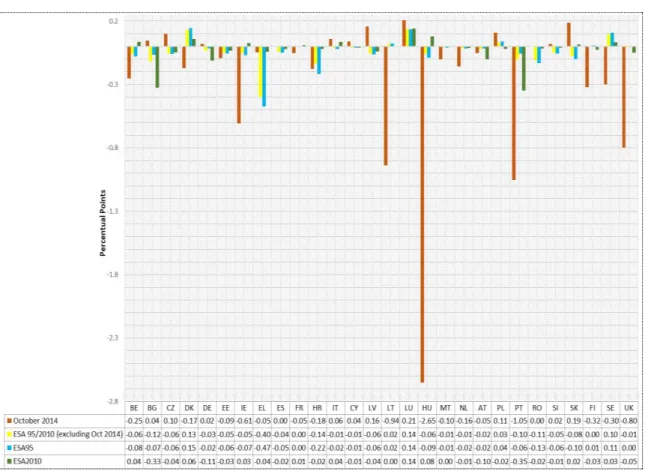Click ESA95 value 0.15 for DK

coord(189,448)
